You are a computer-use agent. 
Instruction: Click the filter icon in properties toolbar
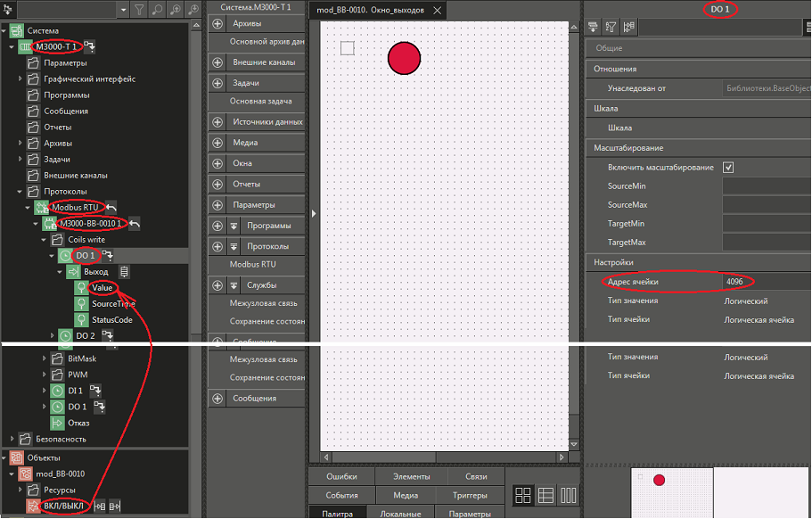(612, 27)
